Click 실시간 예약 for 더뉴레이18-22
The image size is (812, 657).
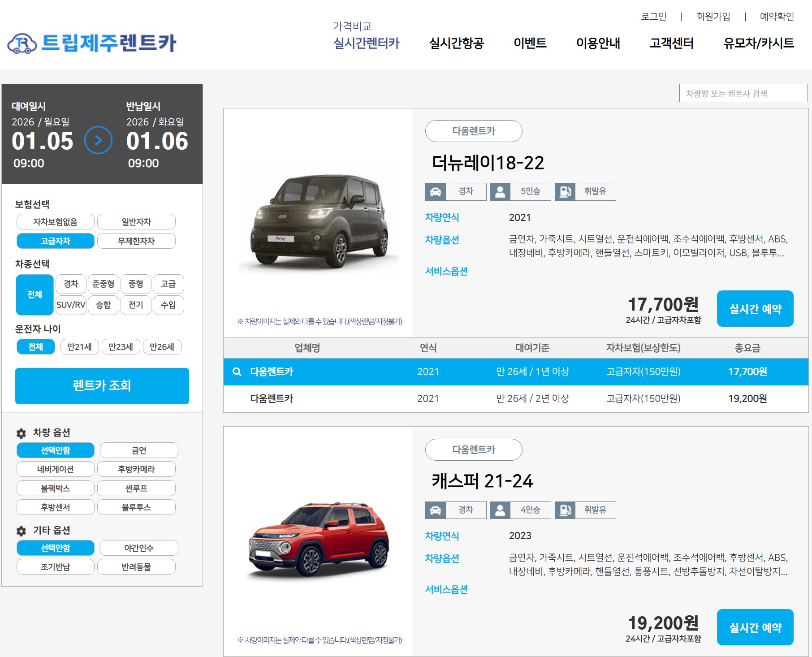pyautogui.click(x=755, y=309)
